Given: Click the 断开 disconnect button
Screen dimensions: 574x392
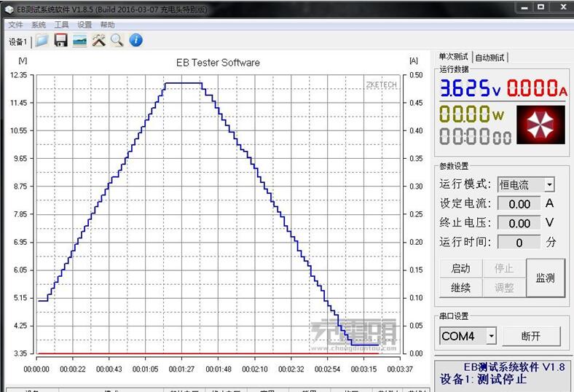Looking at the screenshot, I should 531,337.
